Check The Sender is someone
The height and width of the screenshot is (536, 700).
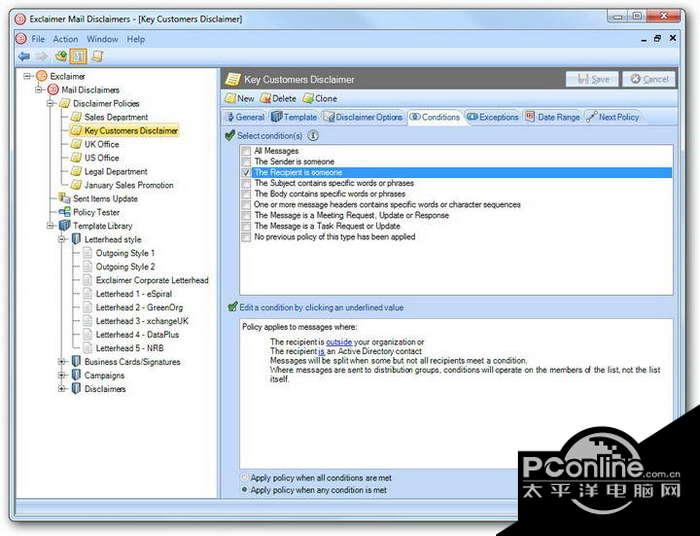coord(246,162)
